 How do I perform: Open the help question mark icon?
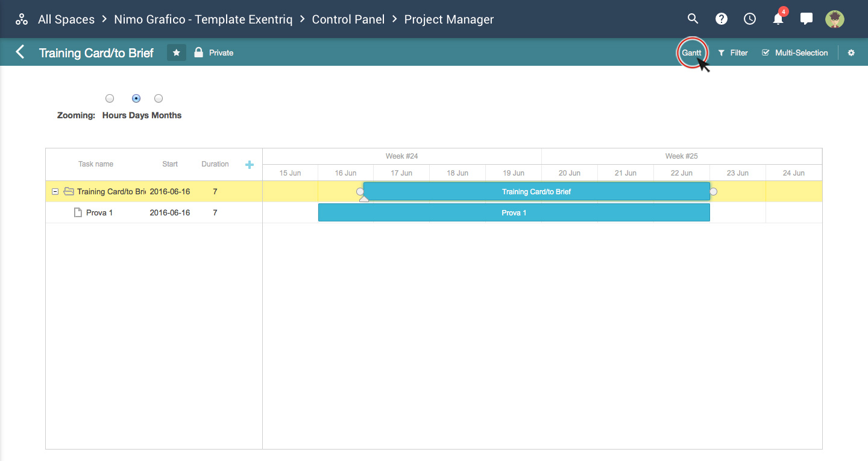click(x=721, y=19)
